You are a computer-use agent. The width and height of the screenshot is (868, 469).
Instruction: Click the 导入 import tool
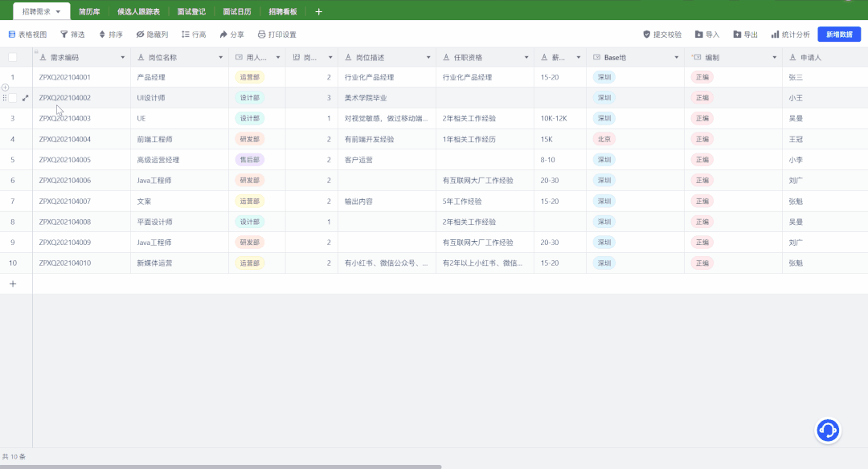(707, 35)
